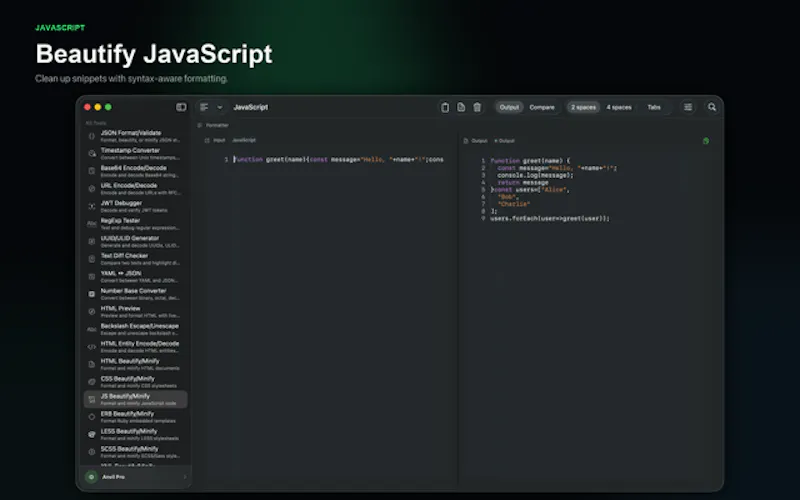The height and width of the screenshot is (500, 800).
Task: Toggle the sidebar visibility icon
Action: coord(181,107)
